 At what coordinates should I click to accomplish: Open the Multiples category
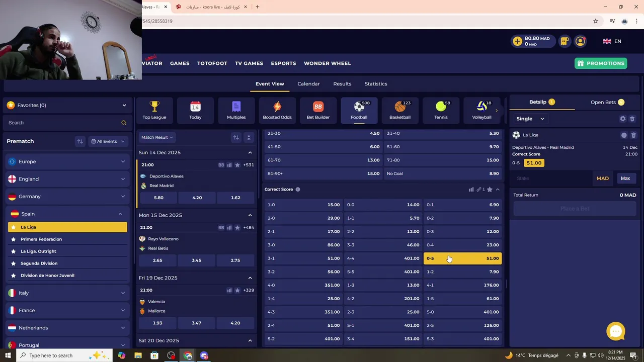click(236, 110)
